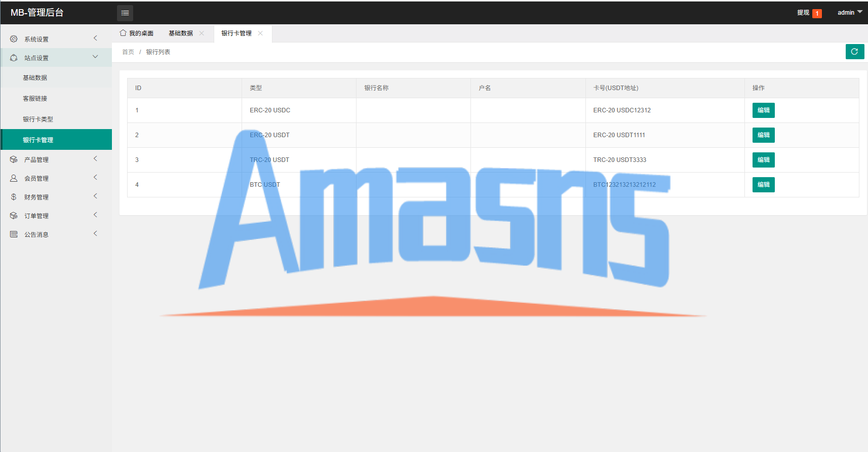Switch to the 我的桌面 tab
This screenshot has height=452, width=868.
click(x=137, y=33)
